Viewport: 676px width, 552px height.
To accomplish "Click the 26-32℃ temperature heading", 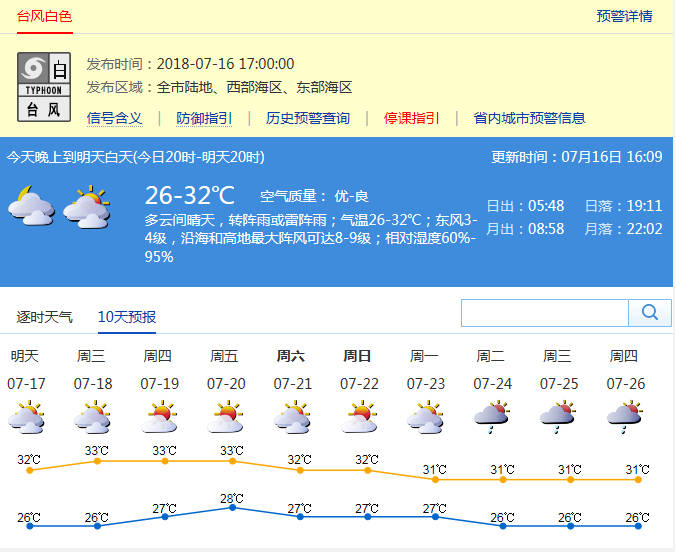I will pos(190,195).
